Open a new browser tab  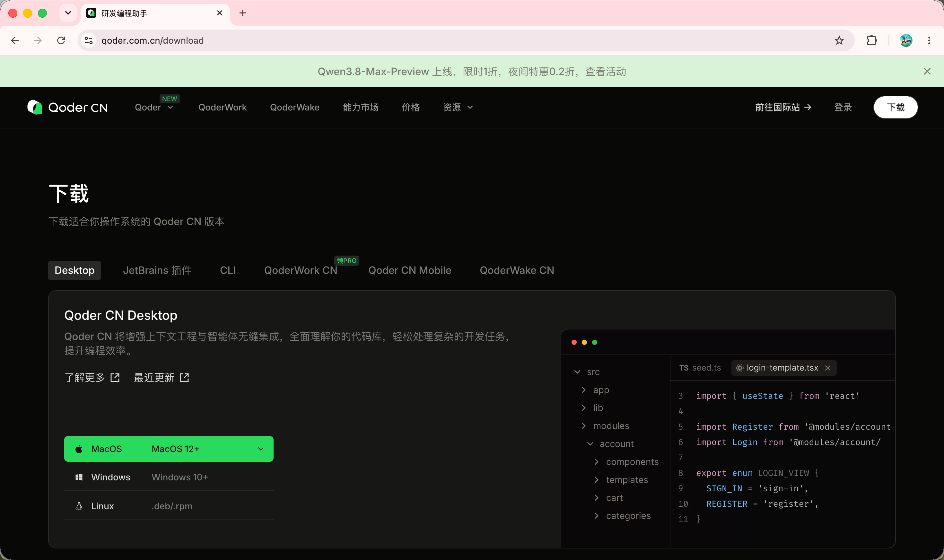point(243,13)
